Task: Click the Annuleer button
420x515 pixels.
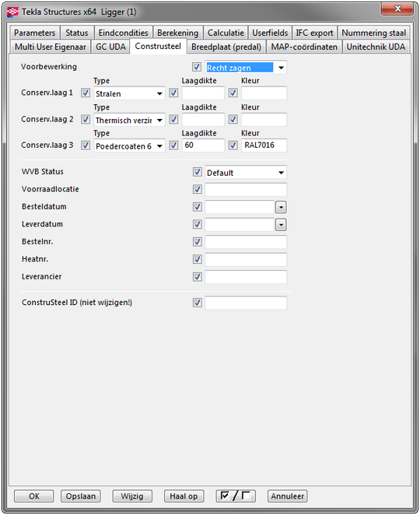Action: click(x=288, y=496)
